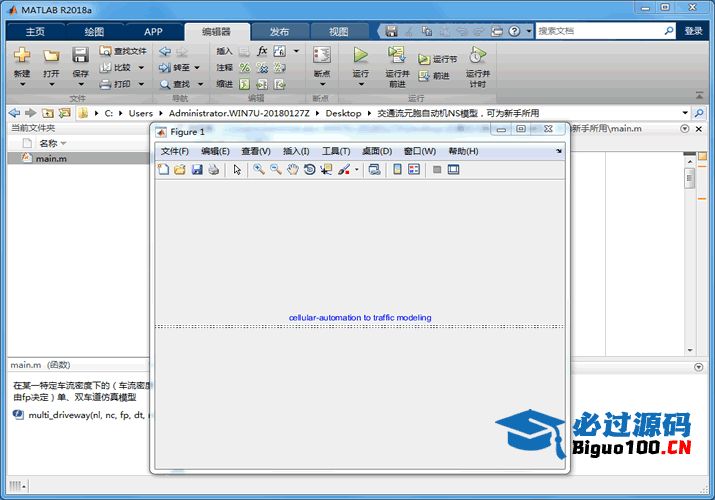Open the Brush color dropdown arrow

tap(357, 170)
